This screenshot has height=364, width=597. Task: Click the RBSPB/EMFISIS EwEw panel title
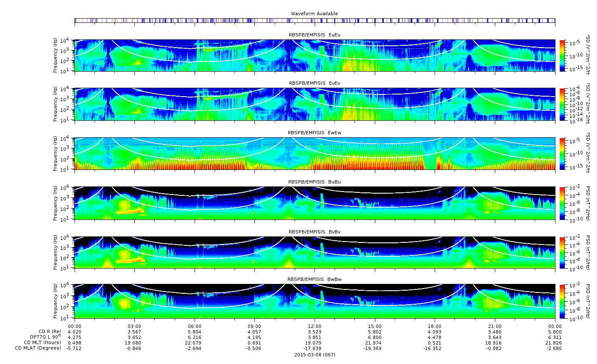coord(315,133)
